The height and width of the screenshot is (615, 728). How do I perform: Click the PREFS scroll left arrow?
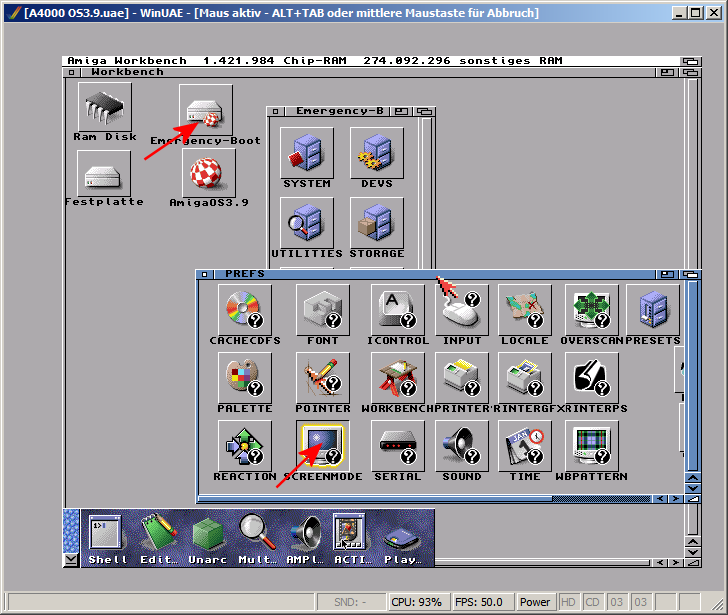(x=659, y=499)
